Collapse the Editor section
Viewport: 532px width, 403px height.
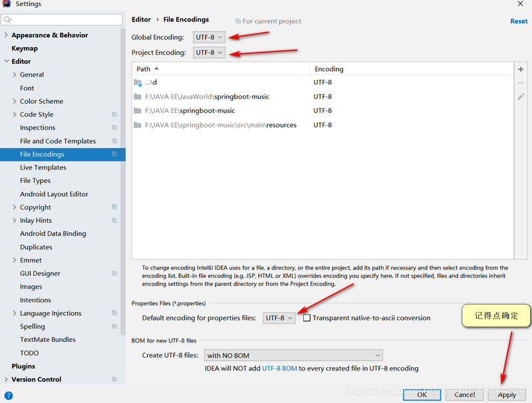pos(7,61)
